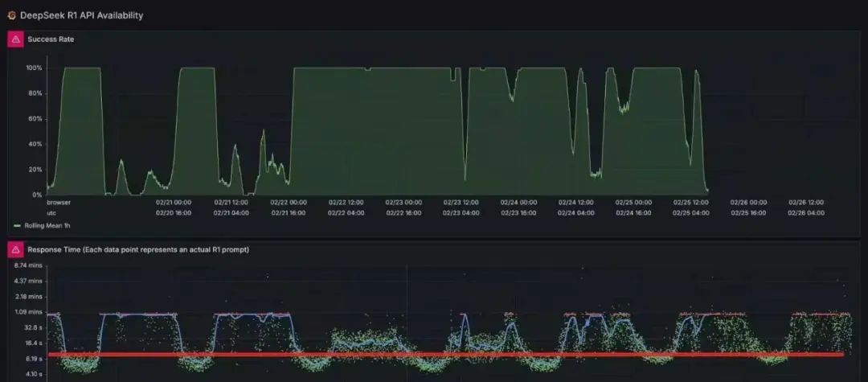The height and width of the screenshot is (382, 868).
Task: Click the Grafana logo beside the dashboard title
Action: pos(11,15)
